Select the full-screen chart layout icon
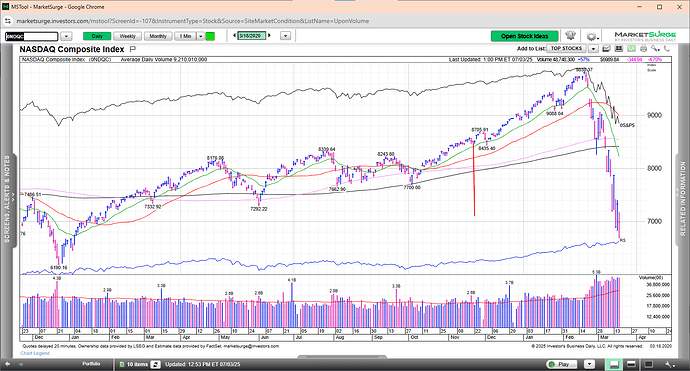 (x=649, y=364)
